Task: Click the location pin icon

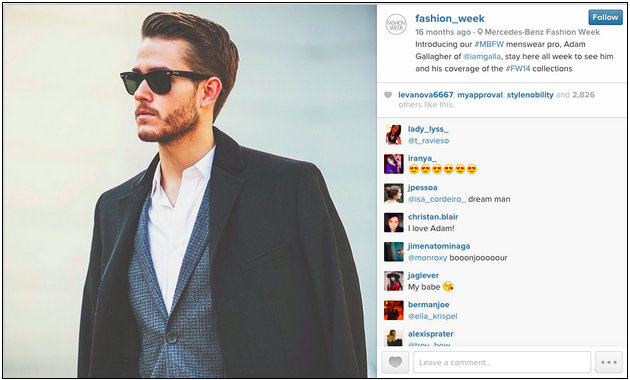Action: [x=480, y=32]
